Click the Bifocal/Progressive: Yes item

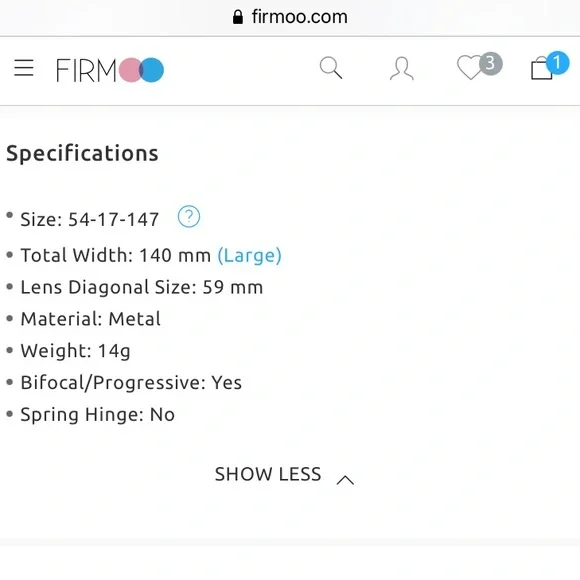[x=131, y=383]
